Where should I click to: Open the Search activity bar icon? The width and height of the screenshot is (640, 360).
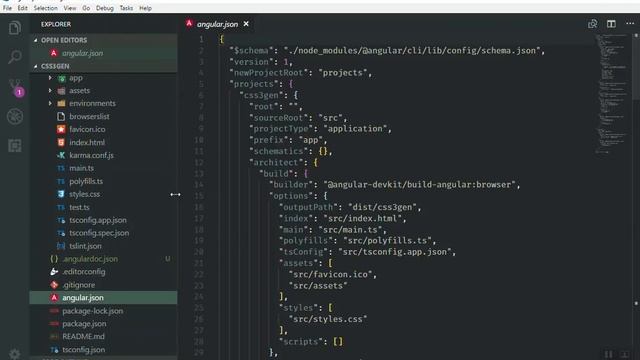[15, 56]
